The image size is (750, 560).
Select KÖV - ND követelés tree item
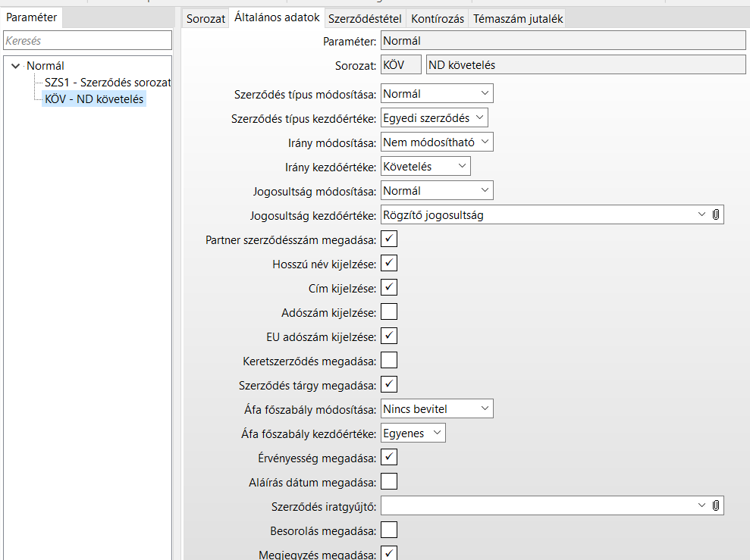coord(94,99)
